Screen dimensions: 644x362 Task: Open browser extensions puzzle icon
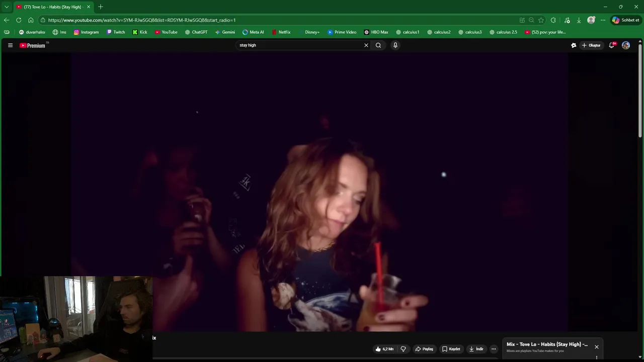(x=553, y=20)
